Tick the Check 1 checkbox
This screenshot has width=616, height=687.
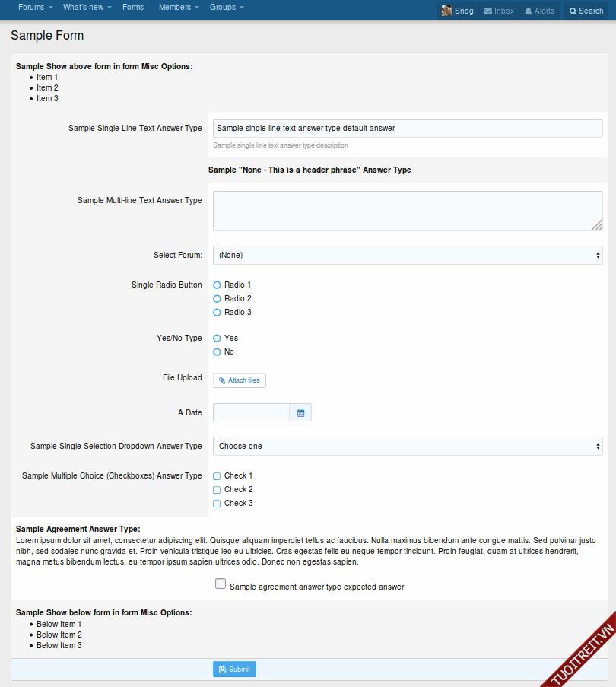tap(217, 476)
